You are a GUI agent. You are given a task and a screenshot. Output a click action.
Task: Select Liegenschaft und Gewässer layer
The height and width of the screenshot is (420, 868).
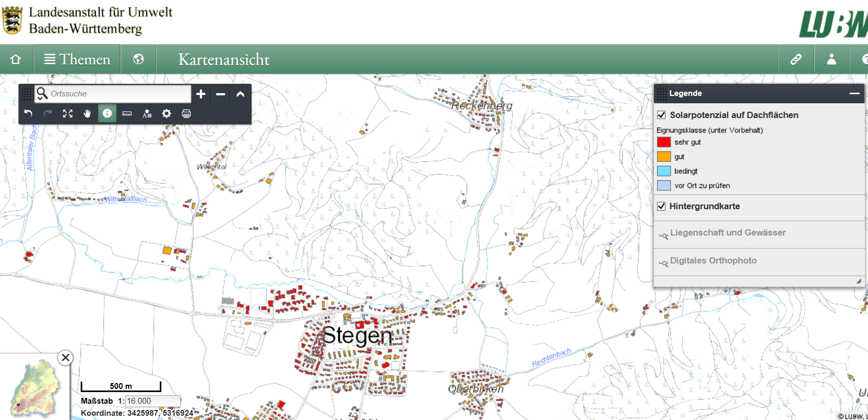[728, 232]
